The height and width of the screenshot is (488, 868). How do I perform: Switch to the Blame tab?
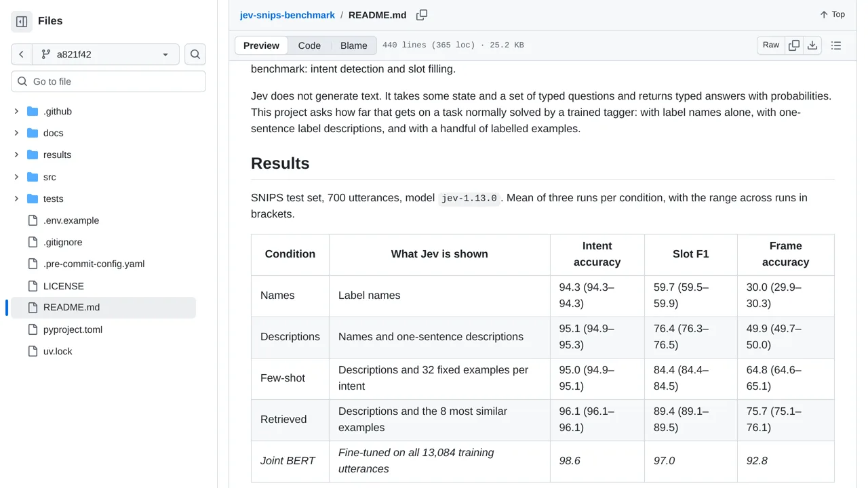354,45
